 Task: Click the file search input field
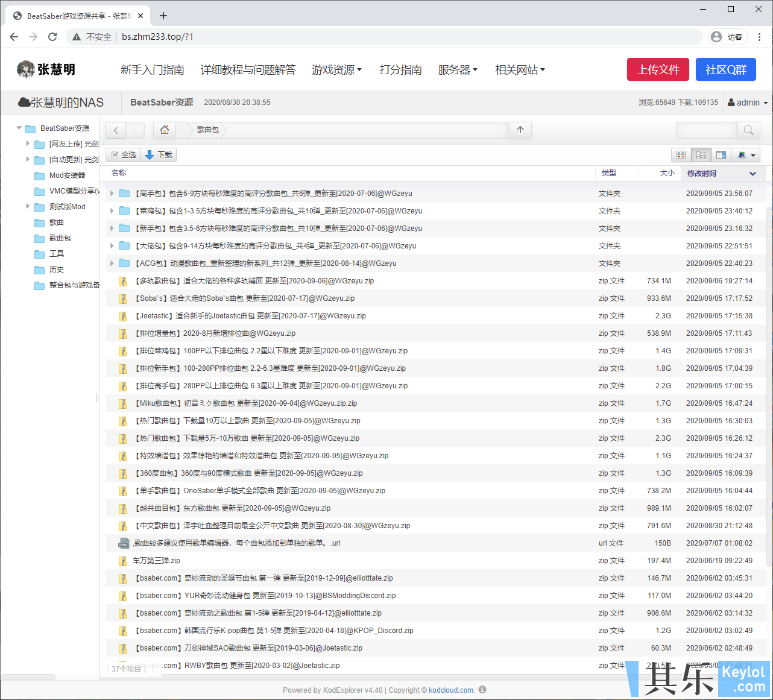pyautogui.click(x=707, y=130)
